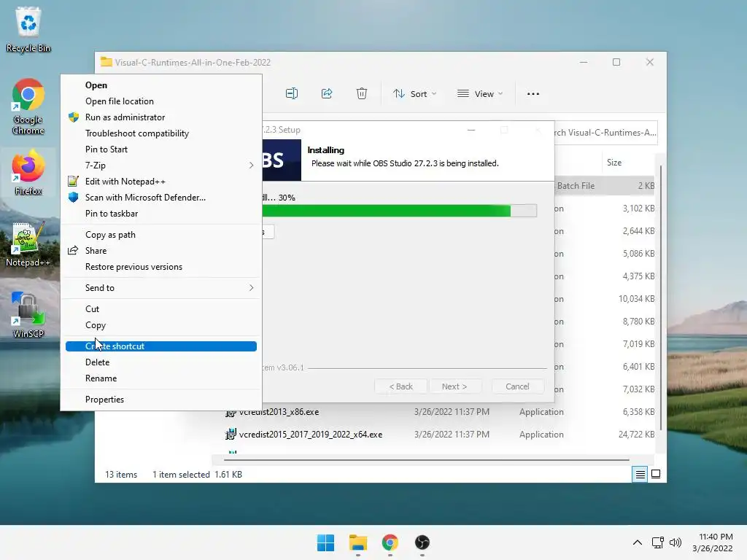This screenshot has width=747, height=560.
Task: Choose Open in context menu
Action: 161,85
